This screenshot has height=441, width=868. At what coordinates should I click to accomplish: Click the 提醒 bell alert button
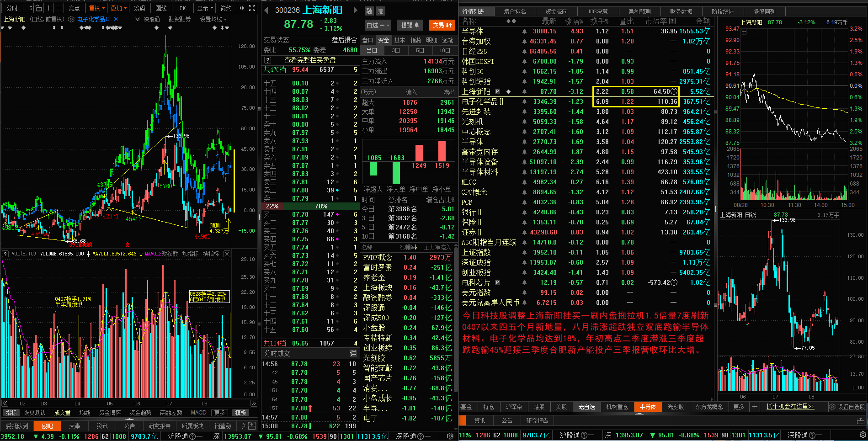coord(410,25)
